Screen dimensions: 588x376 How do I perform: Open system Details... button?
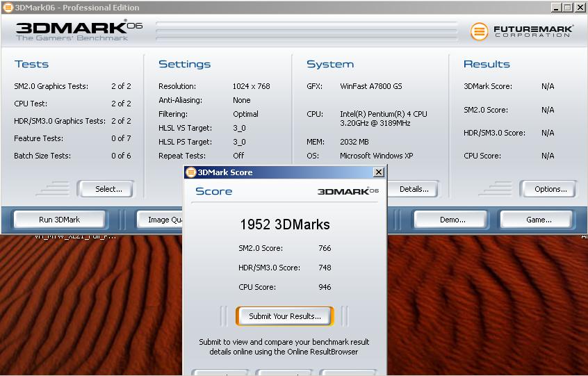point(413,189)
